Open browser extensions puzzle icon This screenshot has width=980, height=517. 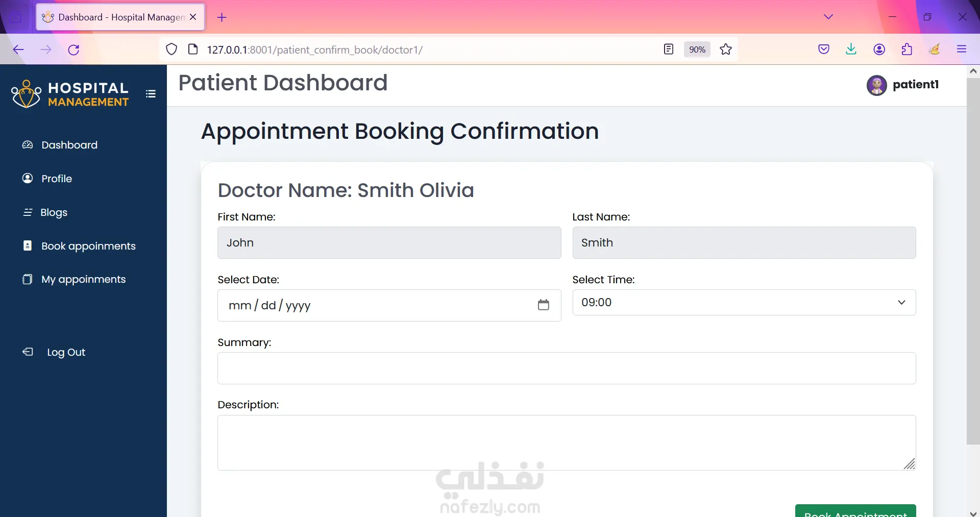click(x=906, y=50)
